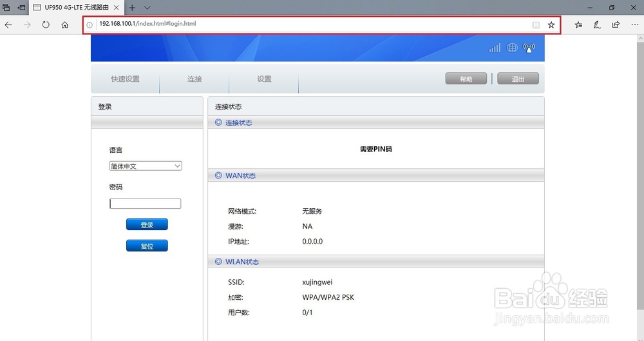Click the 复位 reset button

pos(147,246)
